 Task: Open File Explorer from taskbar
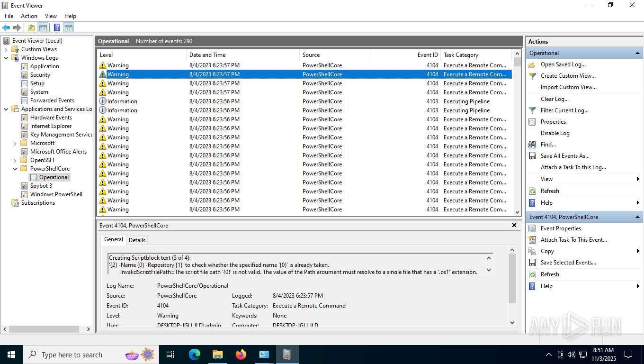217,355
